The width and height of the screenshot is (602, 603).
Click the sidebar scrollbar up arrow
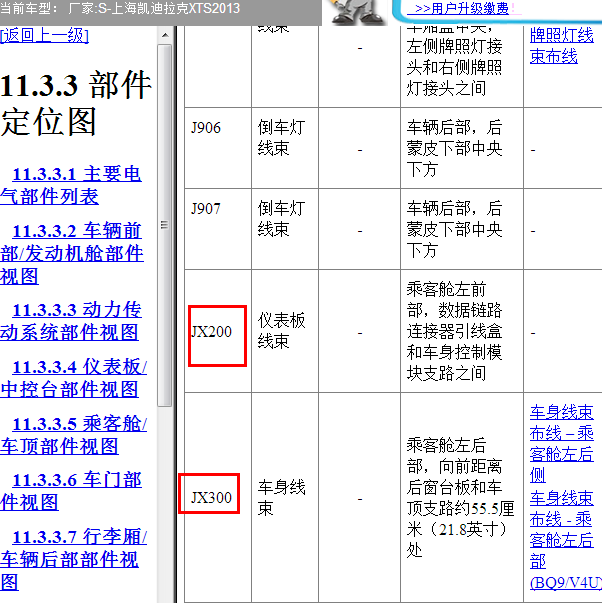165,35
